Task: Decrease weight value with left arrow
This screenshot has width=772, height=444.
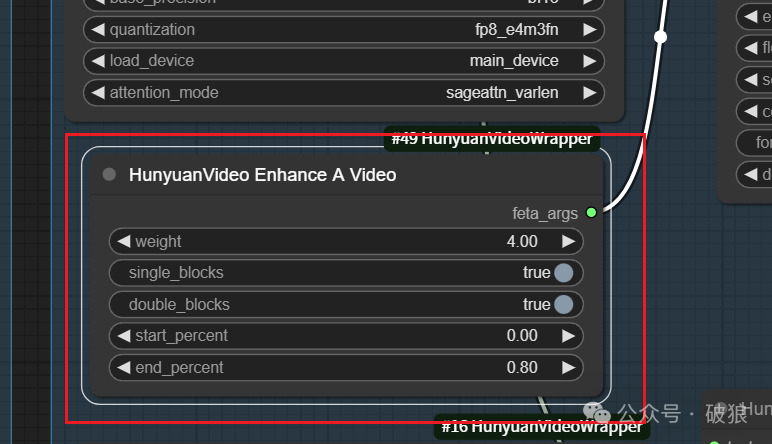Action: coord(124,241)
